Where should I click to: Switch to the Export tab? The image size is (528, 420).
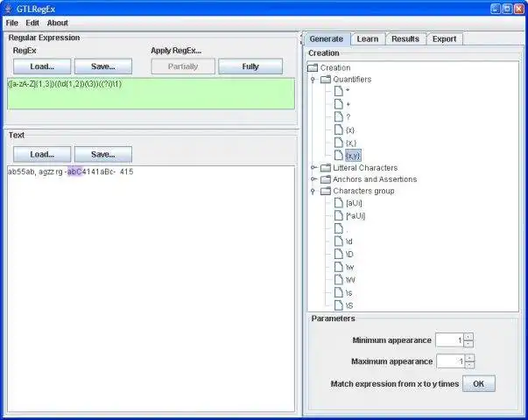(444, 39)
